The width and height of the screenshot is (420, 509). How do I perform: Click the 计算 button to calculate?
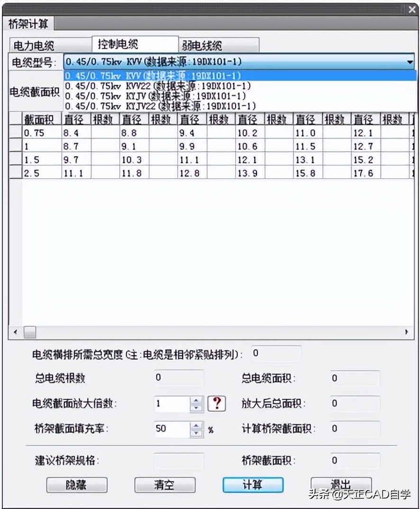[x=253, y=485]
